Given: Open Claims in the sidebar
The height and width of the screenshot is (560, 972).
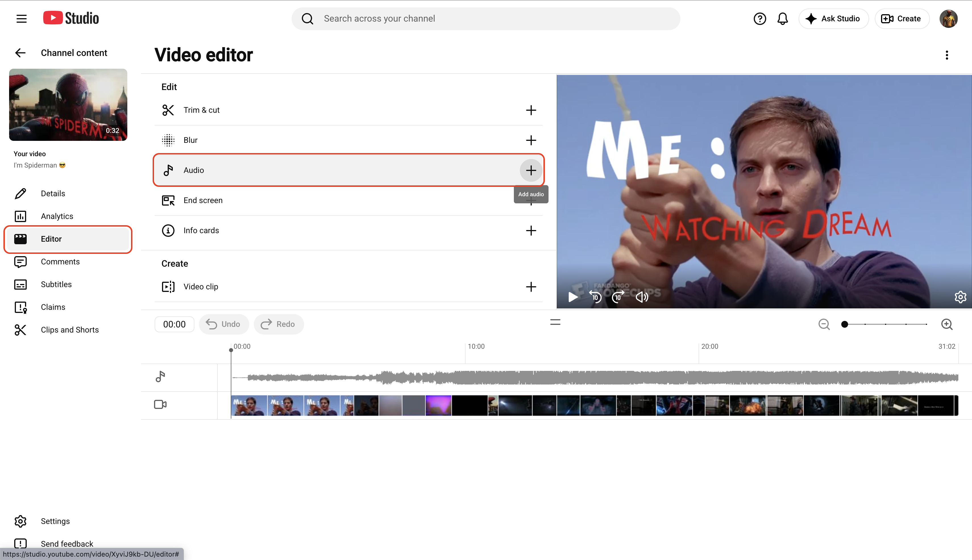Looking at the screenshot, I should tap(68, 307).
